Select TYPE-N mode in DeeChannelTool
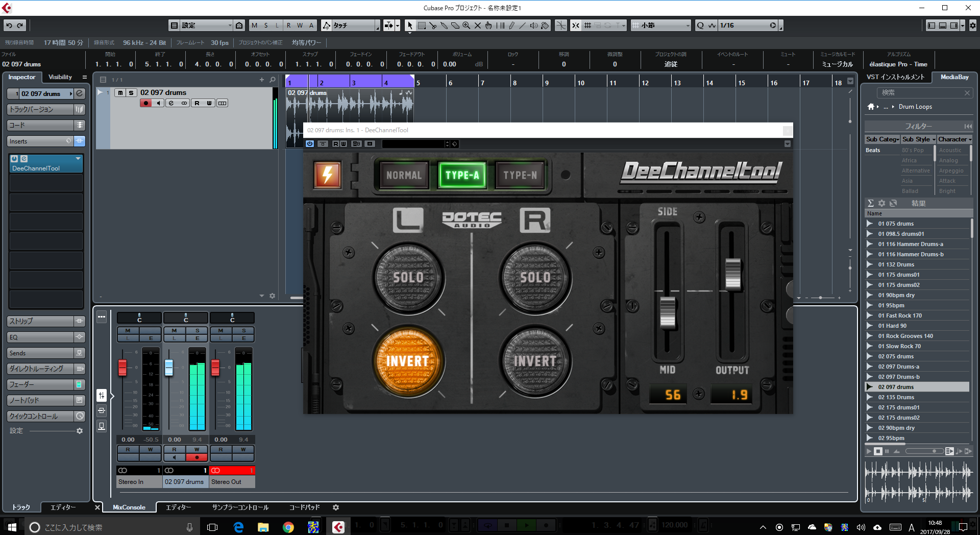The image size is (980, 535). [520, 175]
